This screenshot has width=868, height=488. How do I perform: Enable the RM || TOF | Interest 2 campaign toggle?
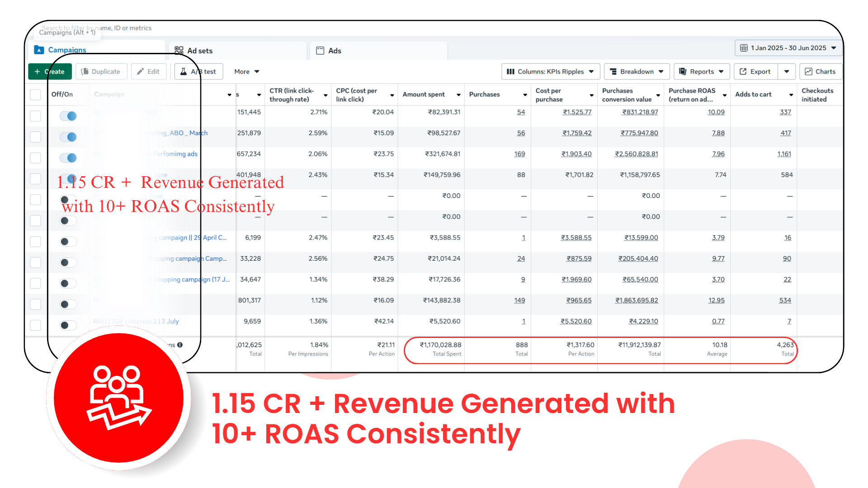[68, 325]
